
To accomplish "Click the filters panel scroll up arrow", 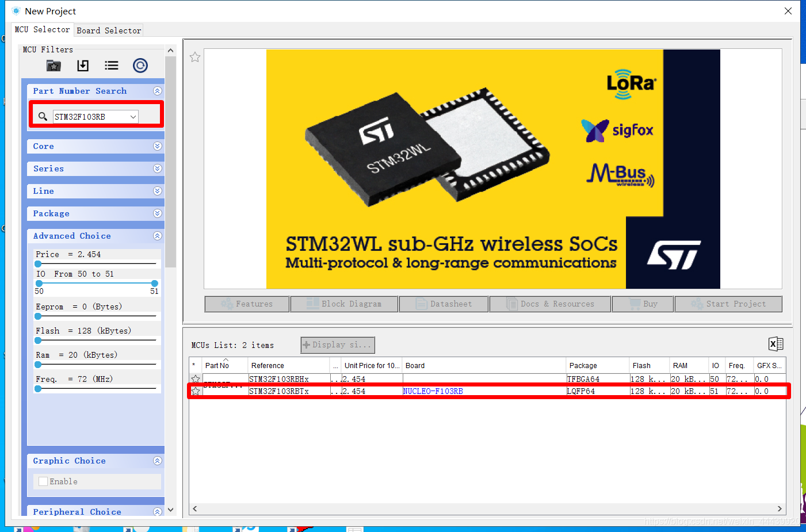I will 170,51.
